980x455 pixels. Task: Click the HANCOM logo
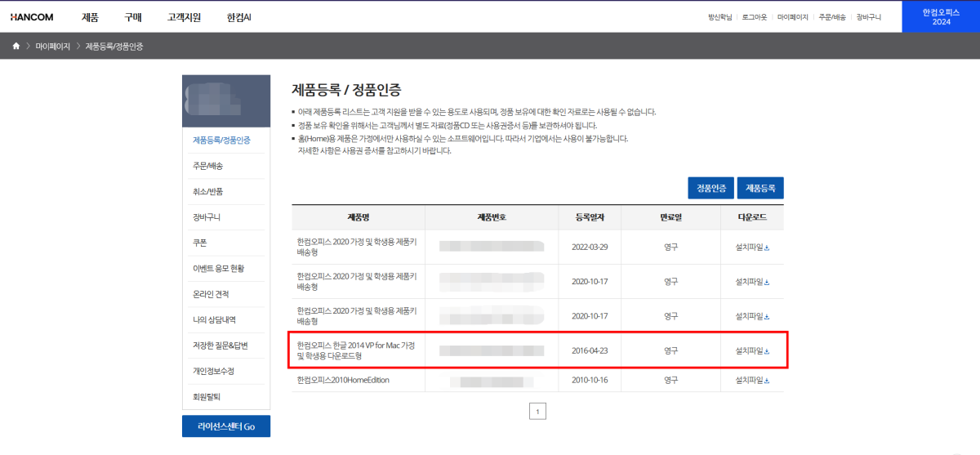pyautogui.click(x=31, y=16)
